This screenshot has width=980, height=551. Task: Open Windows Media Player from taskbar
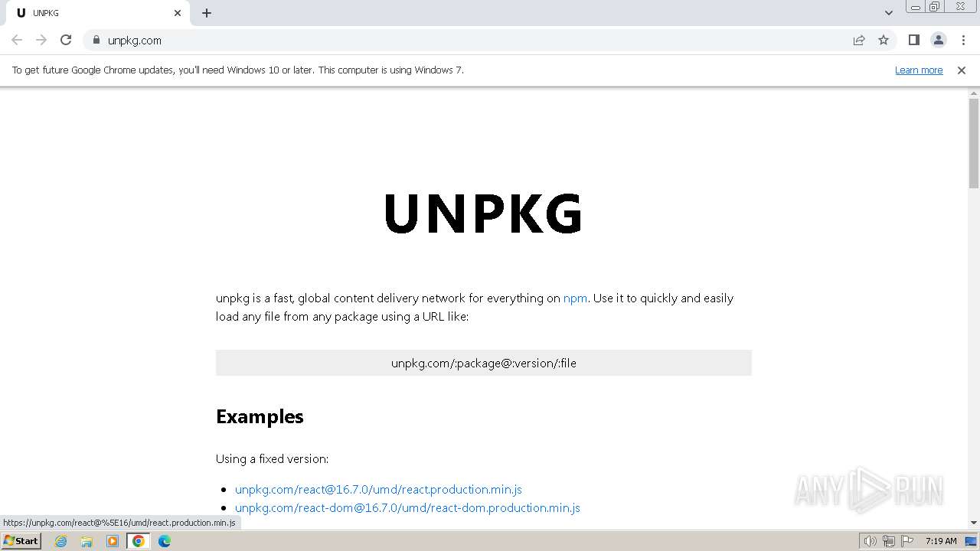coord(113,541)
